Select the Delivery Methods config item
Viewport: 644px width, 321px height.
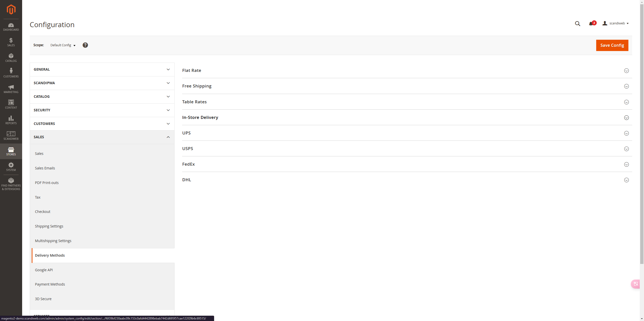[x=103, y=255]
